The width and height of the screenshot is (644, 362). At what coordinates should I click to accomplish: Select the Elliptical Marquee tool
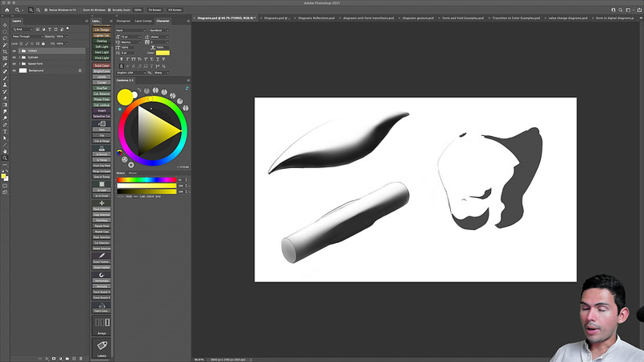pos(5,31)
